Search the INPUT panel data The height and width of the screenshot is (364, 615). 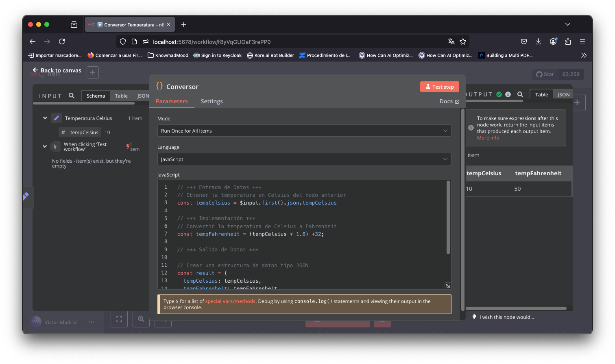click(72, 96)
